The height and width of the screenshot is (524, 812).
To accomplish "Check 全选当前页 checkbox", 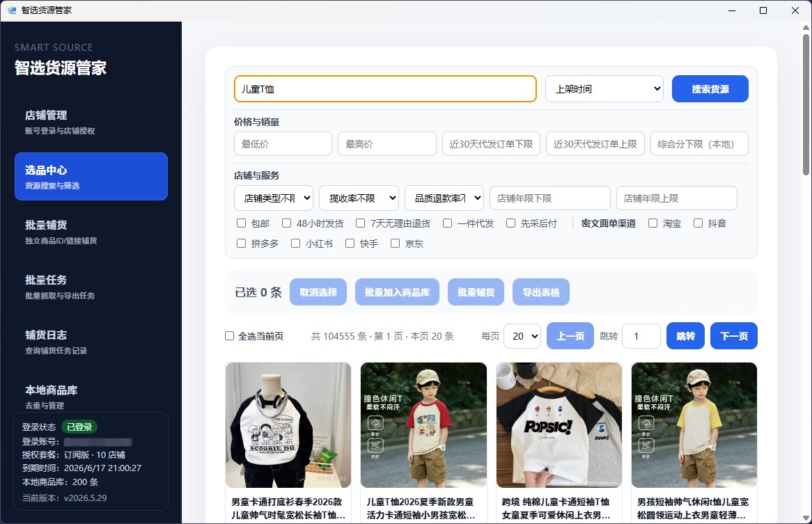I will click(x=229, y=335).
